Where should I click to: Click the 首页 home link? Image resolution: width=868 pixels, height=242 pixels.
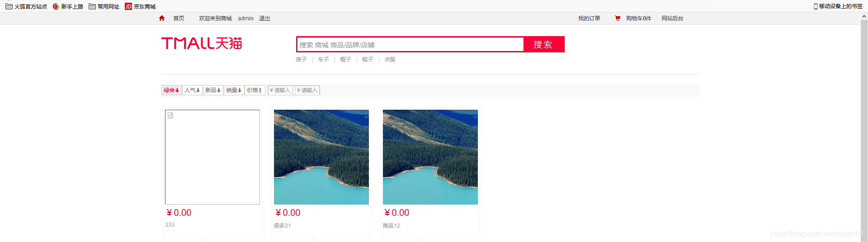pyautogui.click(x=179, y=19)
